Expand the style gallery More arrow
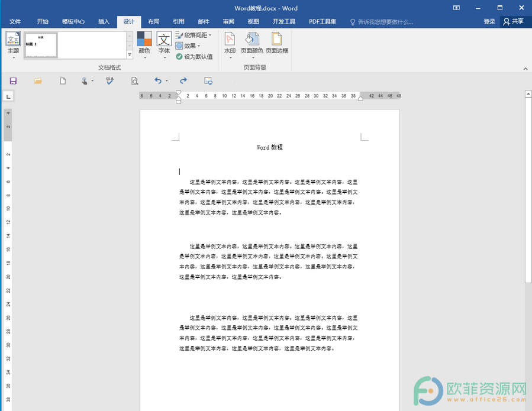This screenshot has height=411, width=532. (x=130, y=54)
